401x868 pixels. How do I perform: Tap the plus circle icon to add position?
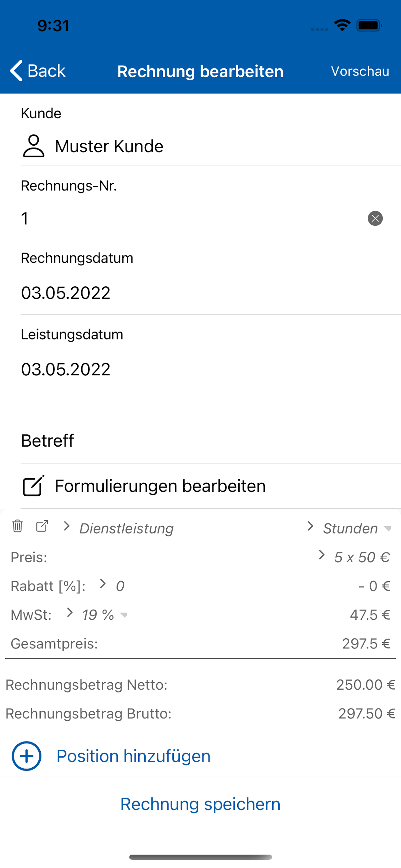click(26, 756)
